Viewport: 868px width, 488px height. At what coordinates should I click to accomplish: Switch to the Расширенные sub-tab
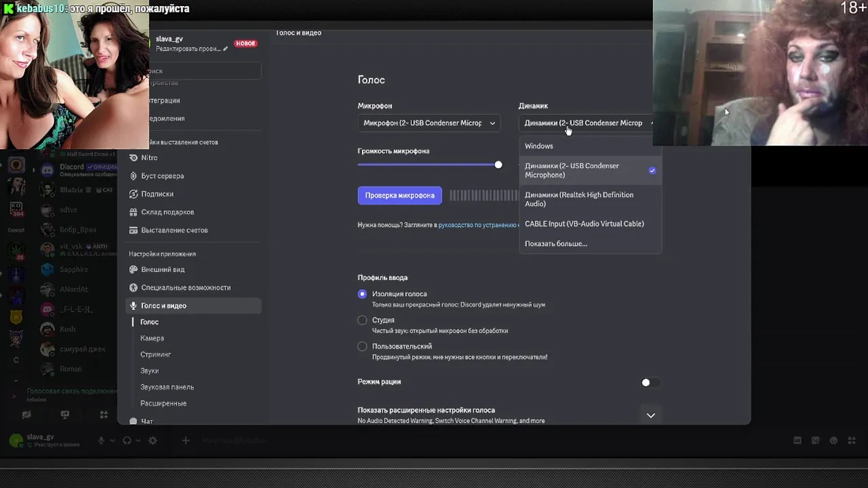click(x=163, y=403)
